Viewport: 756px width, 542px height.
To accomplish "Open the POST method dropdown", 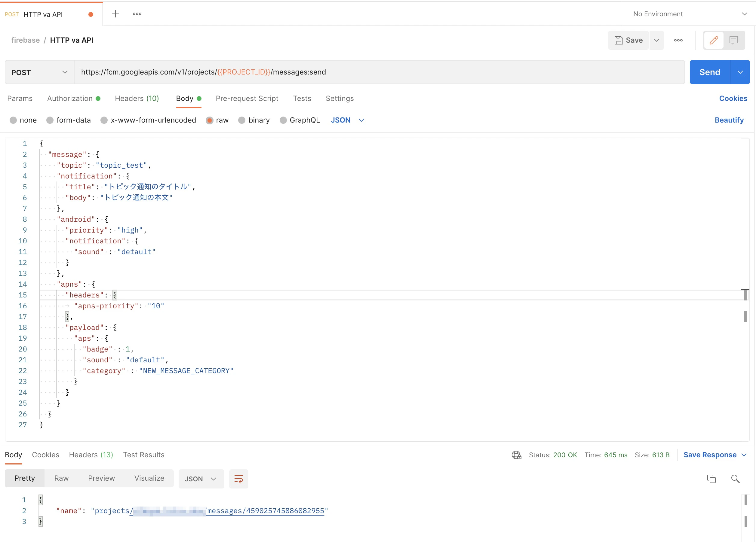I will point(39,72).
